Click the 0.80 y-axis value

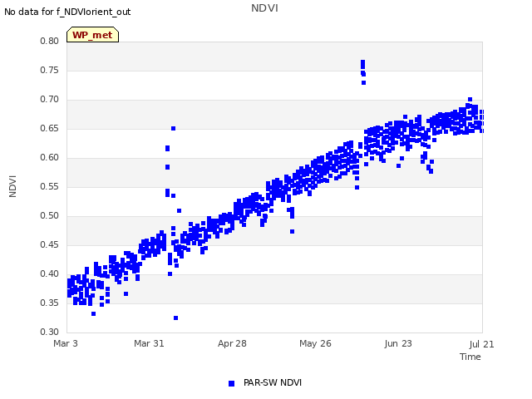(50, 41)
